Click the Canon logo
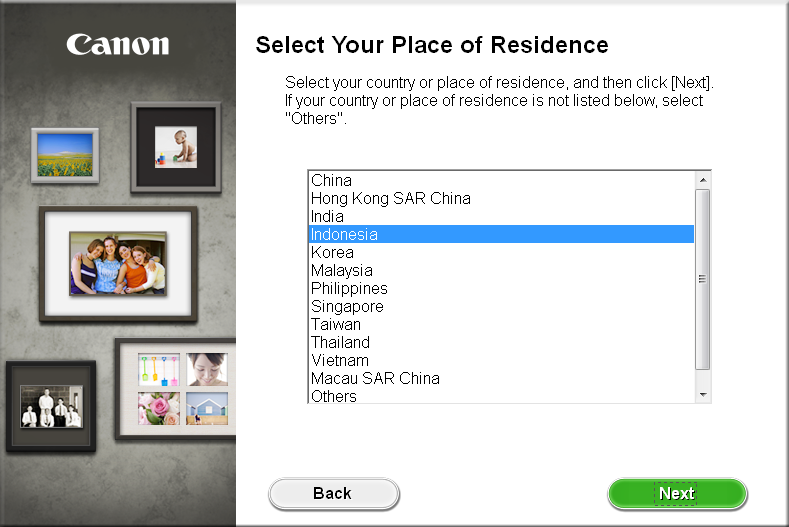The image size is (789, 527). (x=118, y=45)
